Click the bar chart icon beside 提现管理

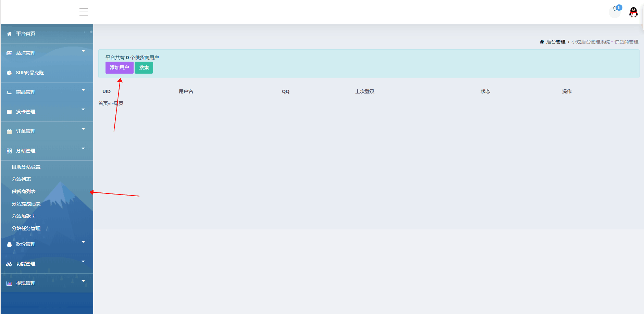tap(9, 284)
